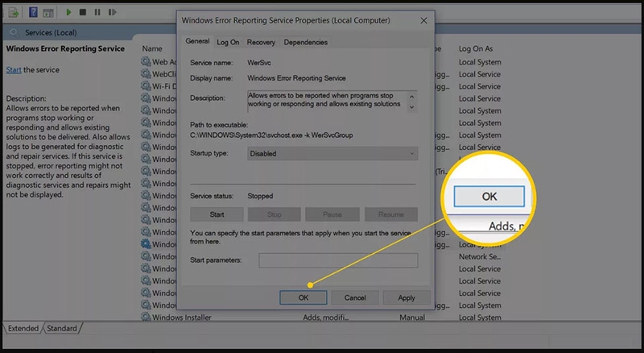Click the greyed-out Pause button in the dialog

(x=332, y=214)
